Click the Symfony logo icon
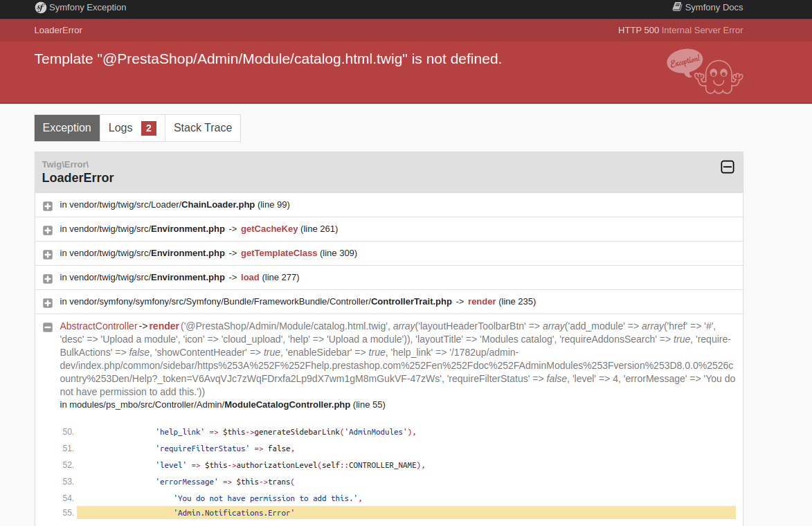Image resolution: width=812 pixels, height=526 pixels. click(40, 8)
